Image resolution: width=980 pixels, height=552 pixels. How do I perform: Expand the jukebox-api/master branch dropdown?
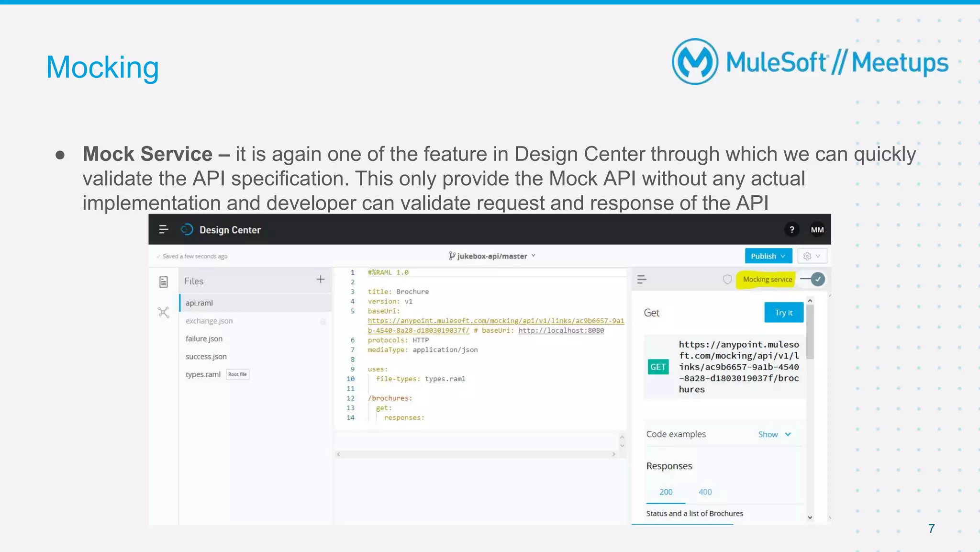(x=534, y=256)
